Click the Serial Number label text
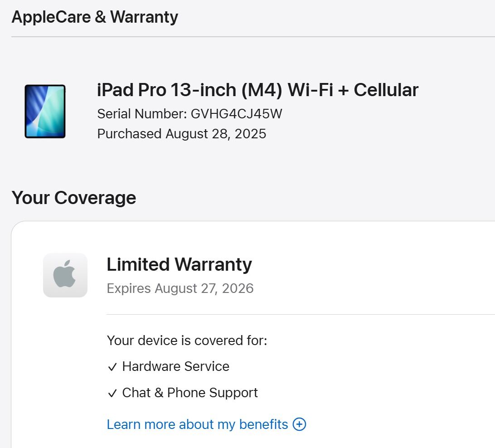 point(142,114)
